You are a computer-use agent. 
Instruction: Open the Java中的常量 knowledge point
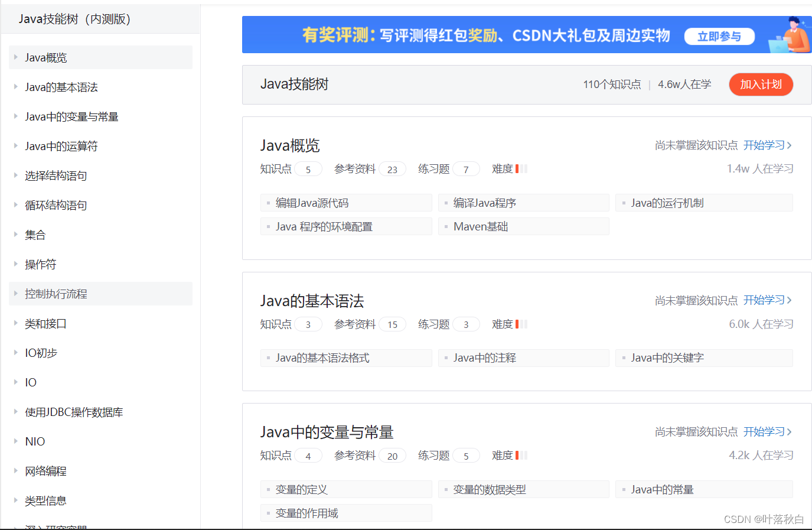[704, 489]
